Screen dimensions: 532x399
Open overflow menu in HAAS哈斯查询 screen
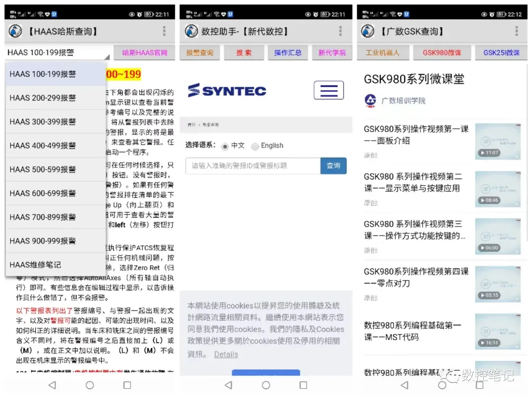164,31
